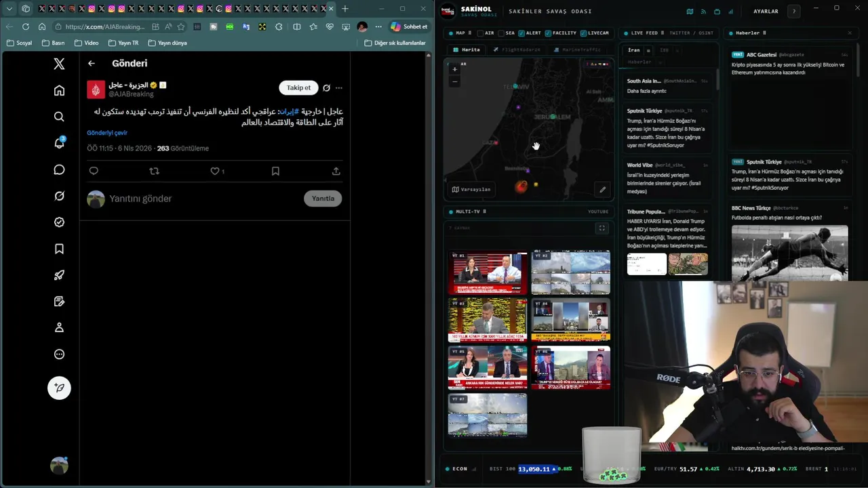Open X Explore search icon
Screen dimensions: 868x488
coord(59,117)
